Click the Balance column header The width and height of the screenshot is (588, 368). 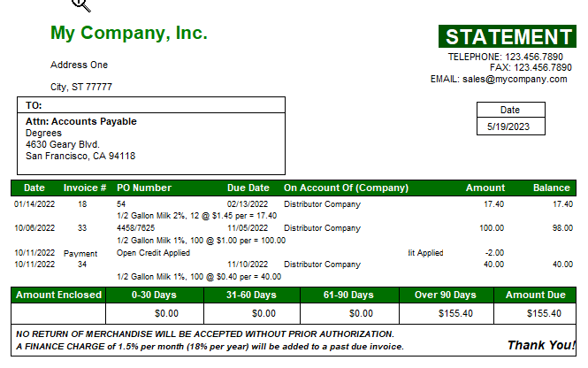point(551,188)
